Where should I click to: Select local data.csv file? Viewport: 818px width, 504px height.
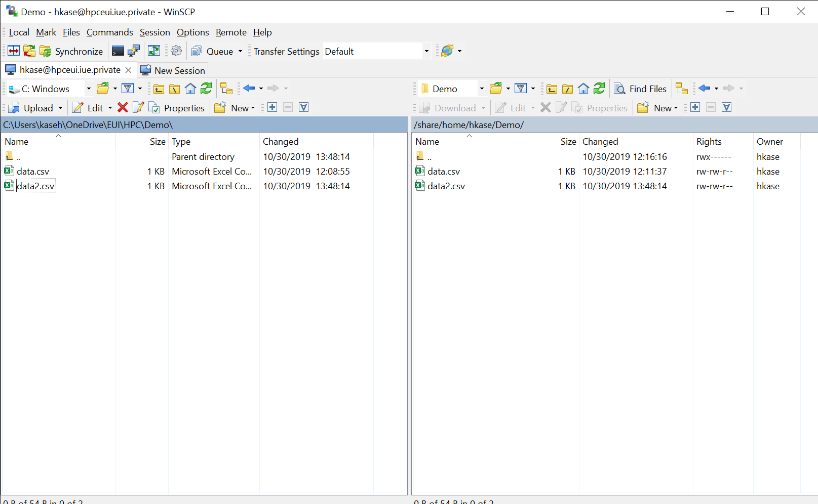(x=32, y=172)
